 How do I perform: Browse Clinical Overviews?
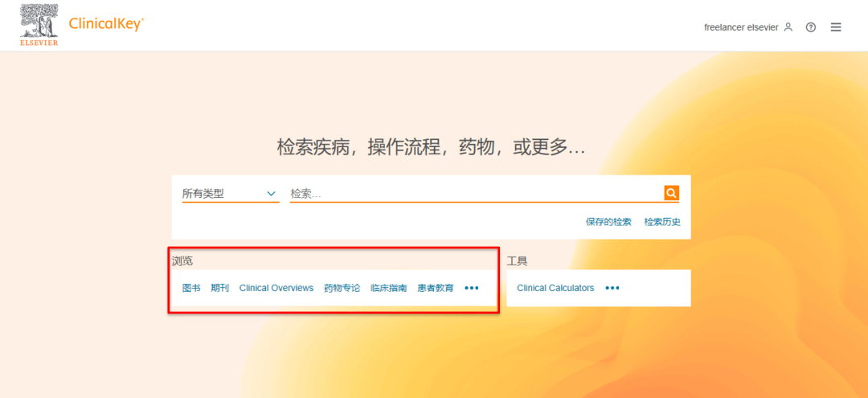click(276, 288)
